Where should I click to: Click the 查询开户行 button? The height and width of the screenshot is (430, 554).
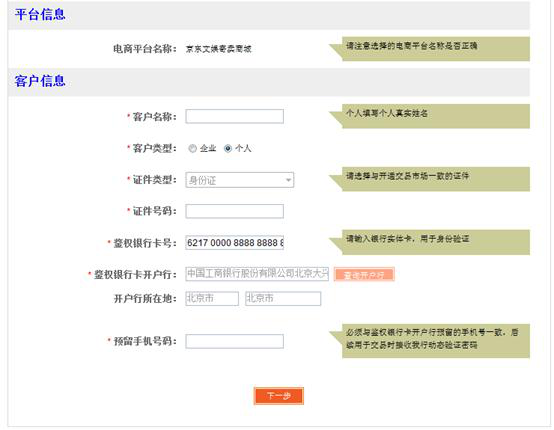364,275
